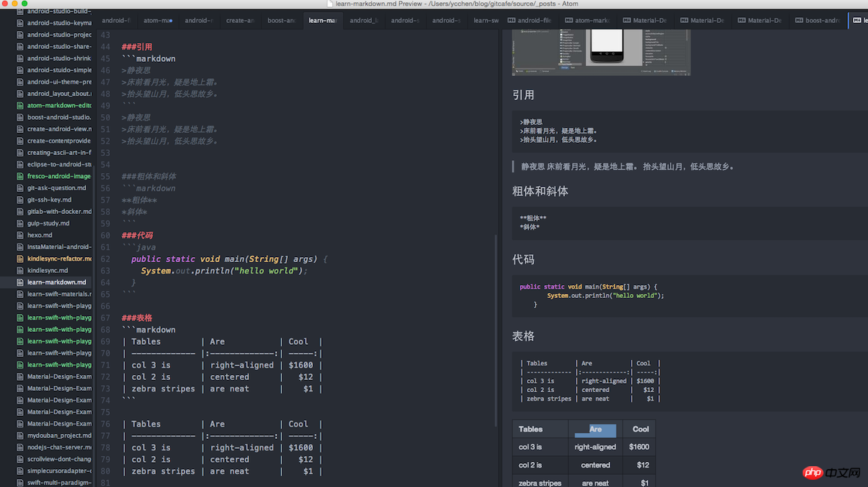Screen dimensions: 868x487
Task: Click the editor pane vertical scrollbar
Action: click(x=495, y=330)
